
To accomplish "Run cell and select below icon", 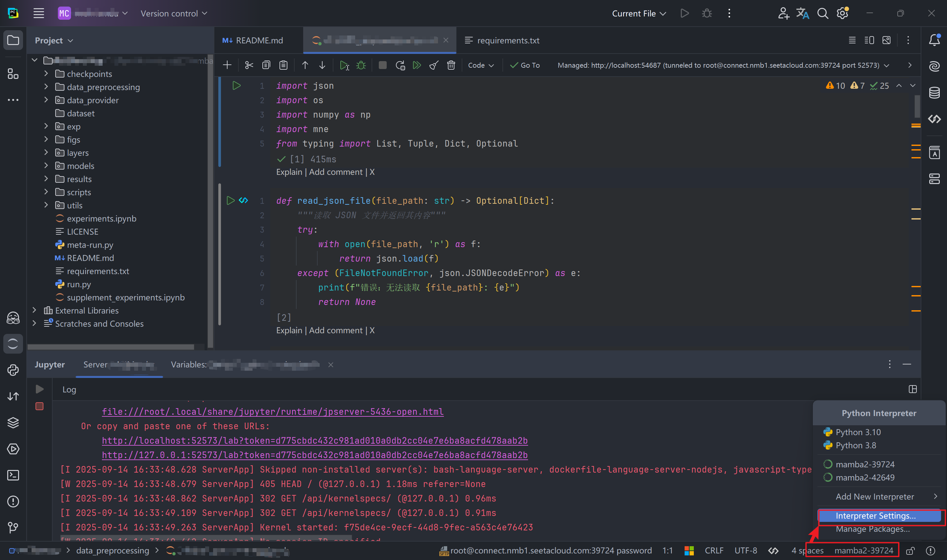I will (x=344, y=65).
